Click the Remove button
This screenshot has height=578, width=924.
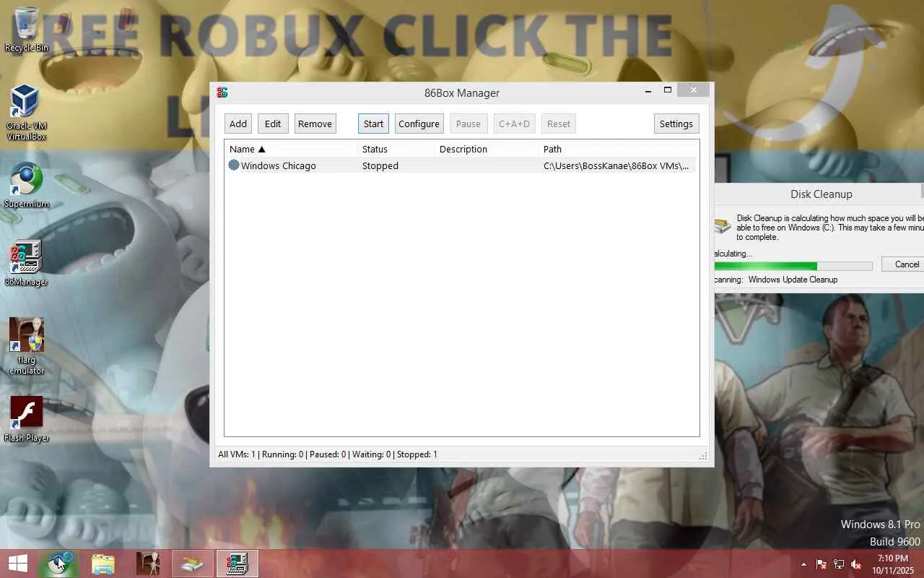[x=315, y=124]
